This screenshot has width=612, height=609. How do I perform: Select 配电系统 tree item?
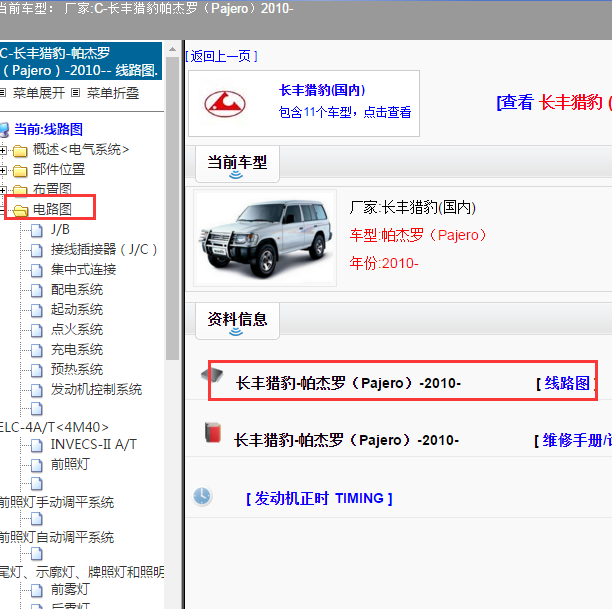pyautogui.click(x=77, y=290)
